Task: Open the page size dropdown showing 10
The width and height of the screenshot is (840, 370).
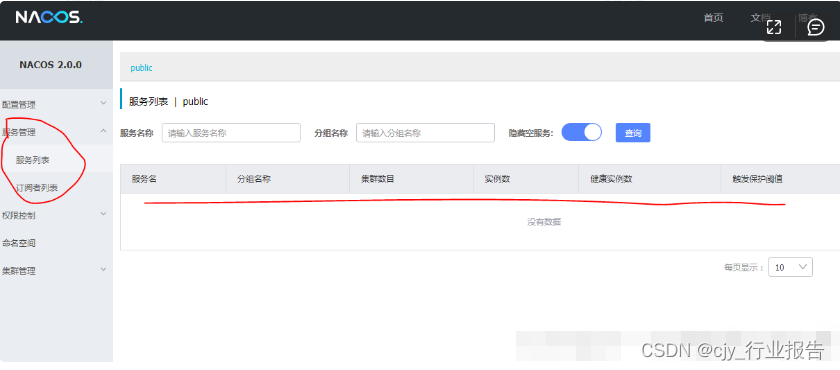Action: point(790,267)
